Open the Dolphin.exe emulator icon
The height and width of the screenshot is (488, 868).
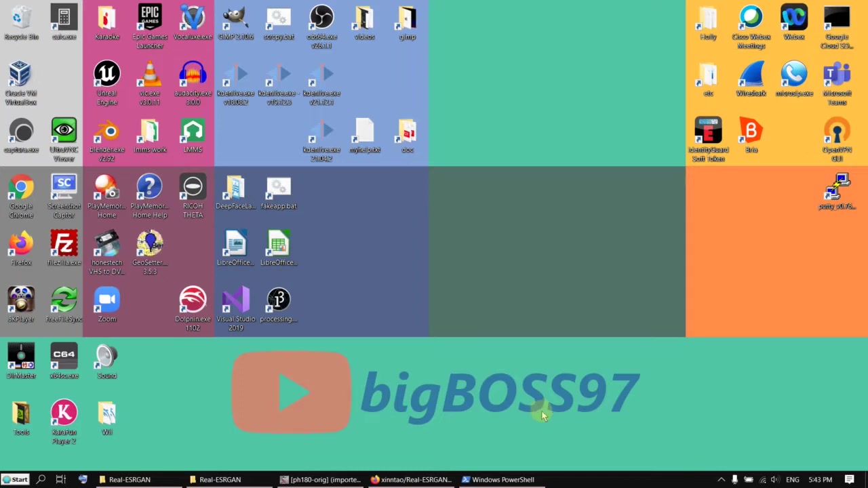click(193, 310)
